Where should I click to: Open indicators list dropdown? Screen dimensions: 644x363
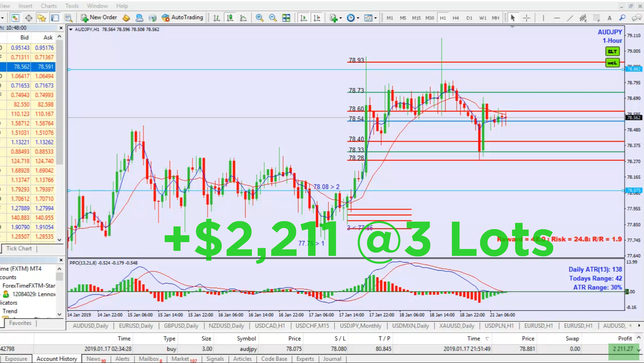coord(336,18)
